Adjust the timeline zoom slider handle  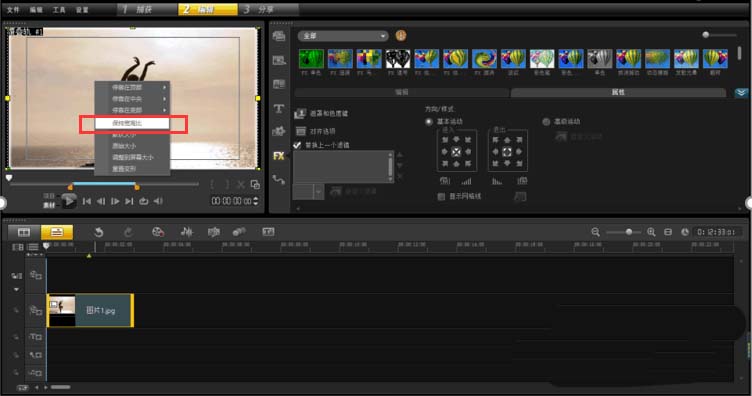pos(629,232)
